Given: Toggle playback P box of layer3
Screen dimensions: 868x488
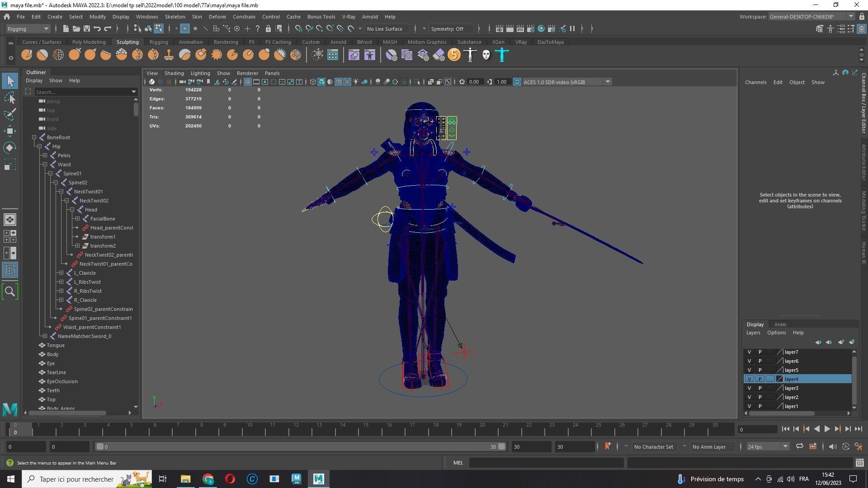Looking at the screenshot, I should pyautogui.click(x=759, y=388).
